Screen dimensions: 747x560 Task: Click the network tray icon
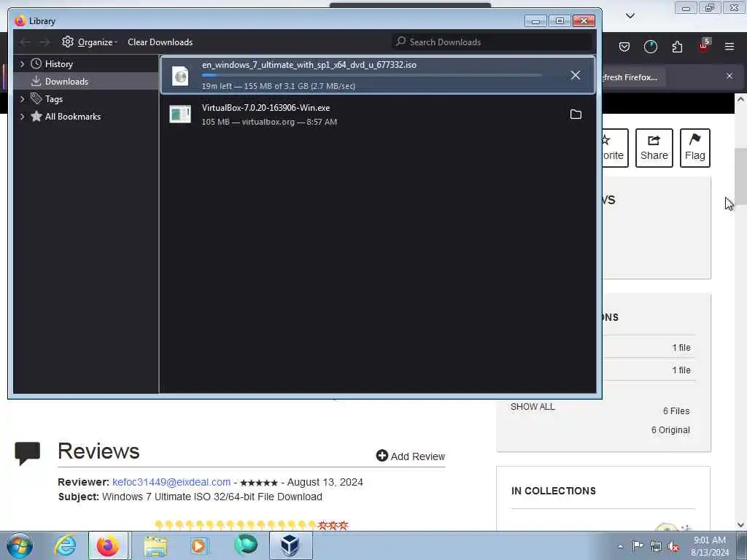656,547
